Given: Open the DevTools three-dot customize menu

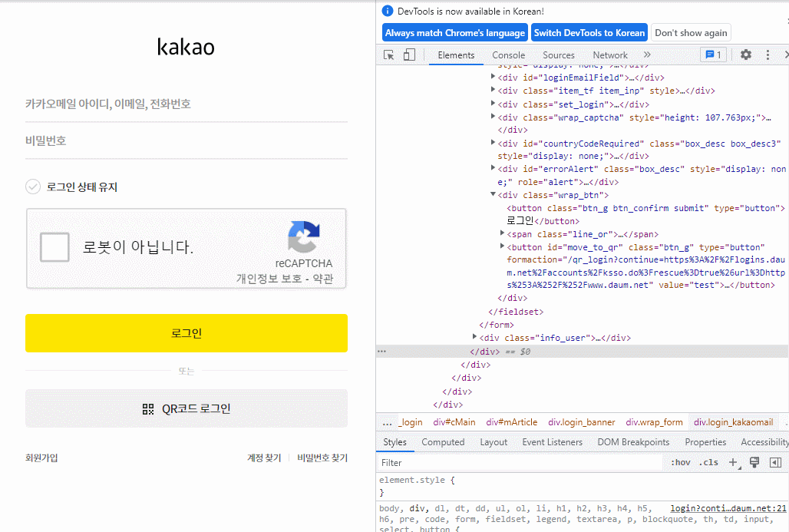Looking at the screenshot, I should click(x=768, y=55).
